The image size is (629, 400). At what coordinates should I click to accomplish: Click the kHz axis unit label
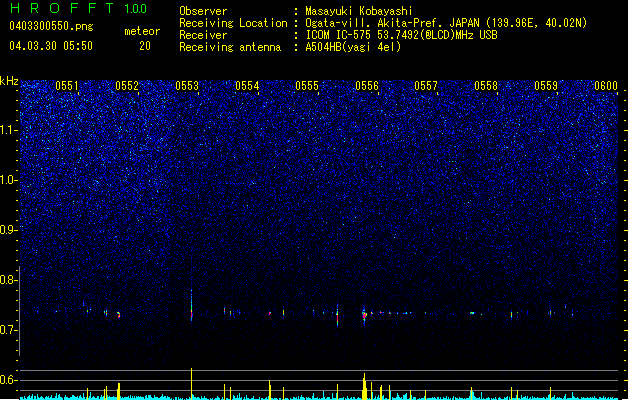pos(9,81)
